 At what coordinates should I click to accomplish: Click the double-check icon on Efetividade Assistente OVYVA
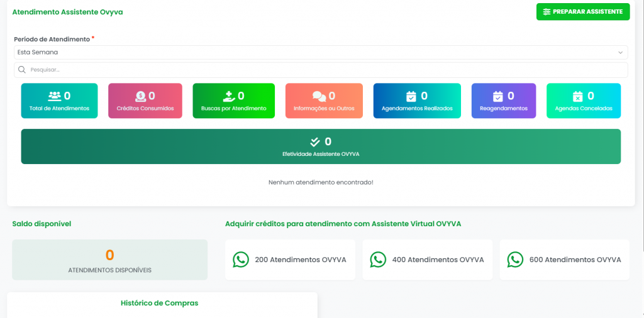coord(315,142)
